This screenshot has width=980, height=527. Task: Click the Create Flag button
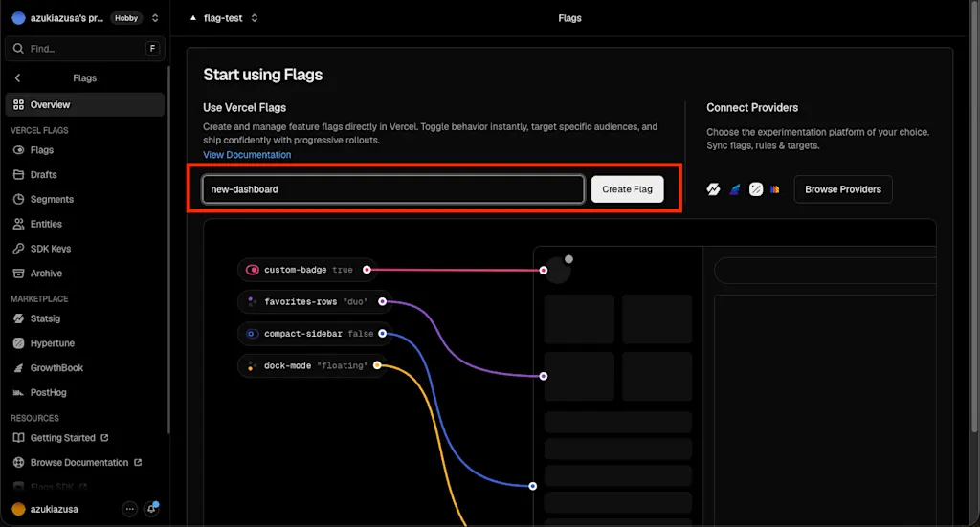click(x=628, y=189)
